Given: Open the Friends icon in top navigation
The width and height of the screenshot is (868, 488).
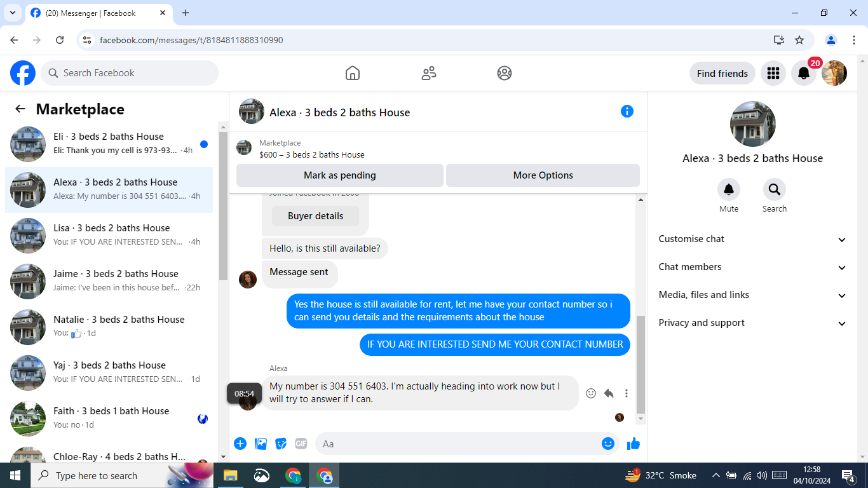Looking at the screenshot, I should [x=429, y=73].
